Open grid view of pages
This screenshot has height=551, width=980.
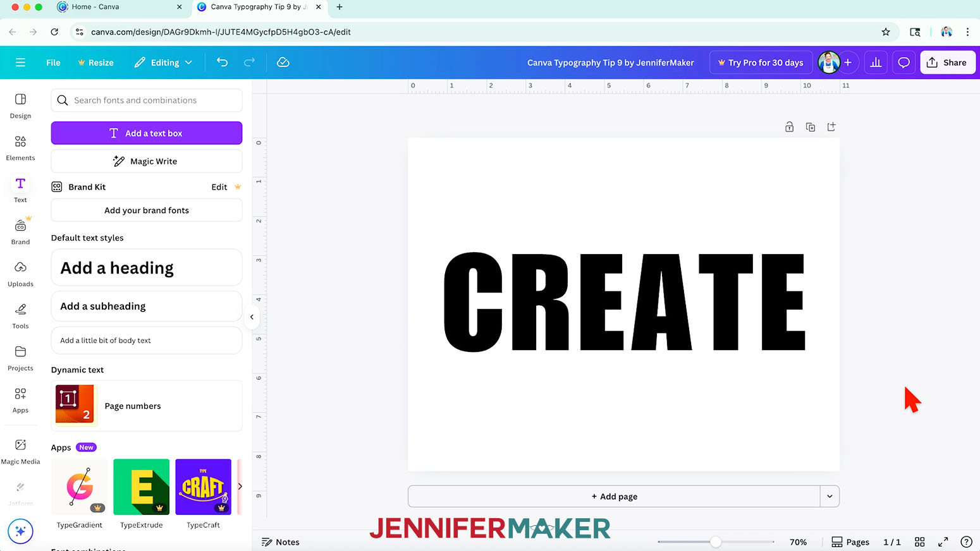tap(920, 542)
